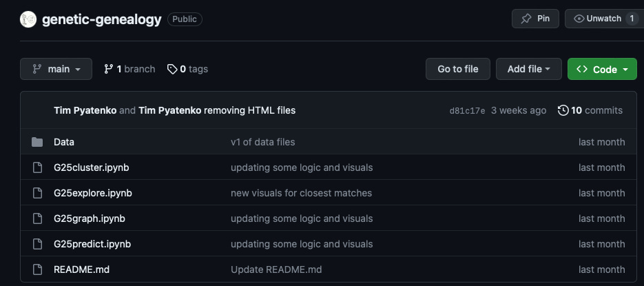Image resolution: width=644 pixels, height=286 pixels.
Task: View the 0 tags link
Action: (x=187, y=69)
